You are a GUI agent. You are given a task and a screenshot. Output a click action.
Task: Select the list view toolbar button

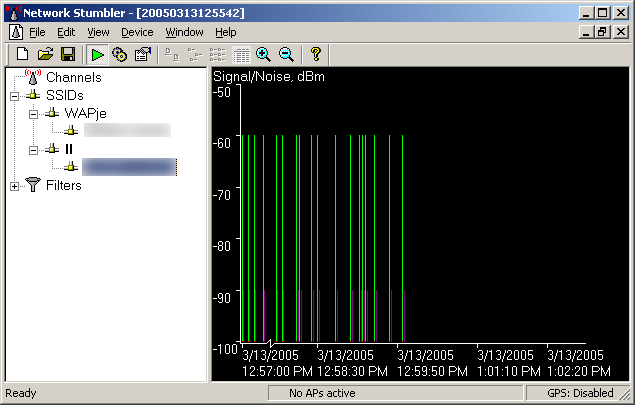tap(218, 54)
